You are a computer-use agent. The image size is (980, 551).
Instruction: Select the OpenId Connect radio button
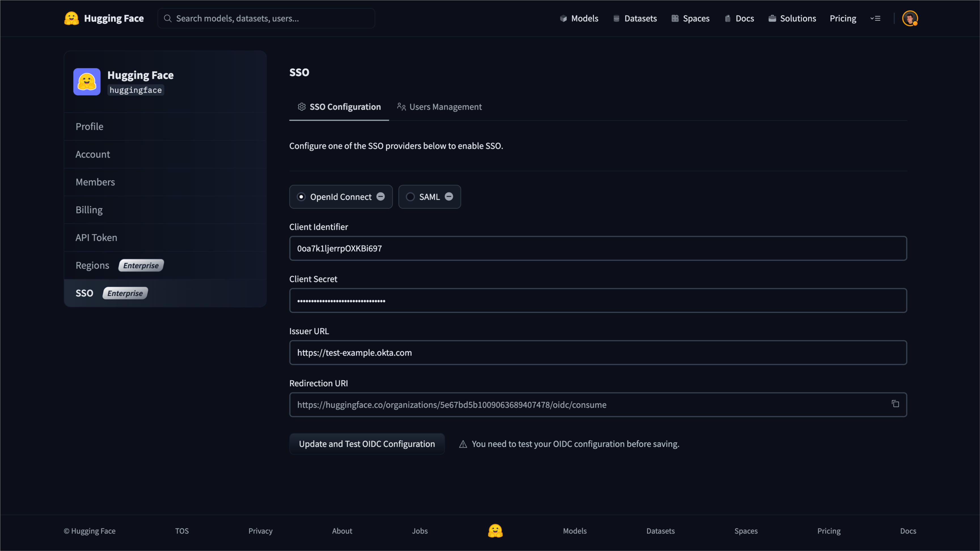pyautogui.click(x=301, y=196)
